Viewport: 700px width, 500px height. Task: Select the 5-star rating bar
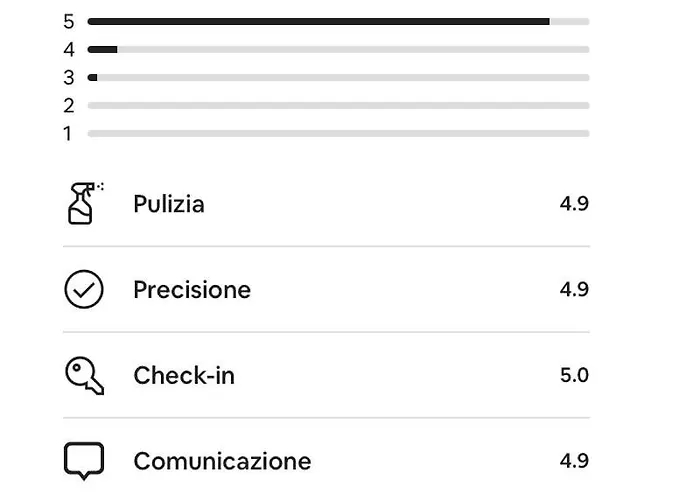point(338,21)
